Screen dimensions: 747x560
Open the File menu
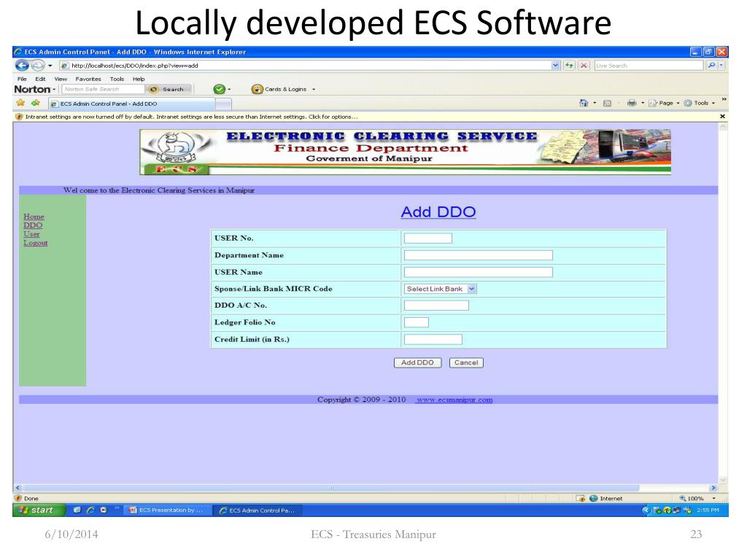coord(22,79)
